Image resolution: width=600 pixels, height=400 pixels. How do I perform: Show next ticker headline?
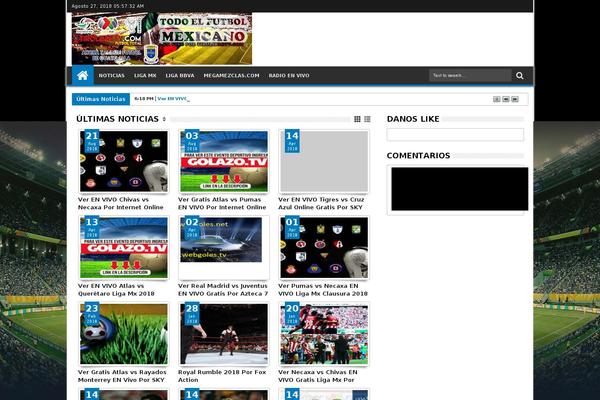click(515, 99)
